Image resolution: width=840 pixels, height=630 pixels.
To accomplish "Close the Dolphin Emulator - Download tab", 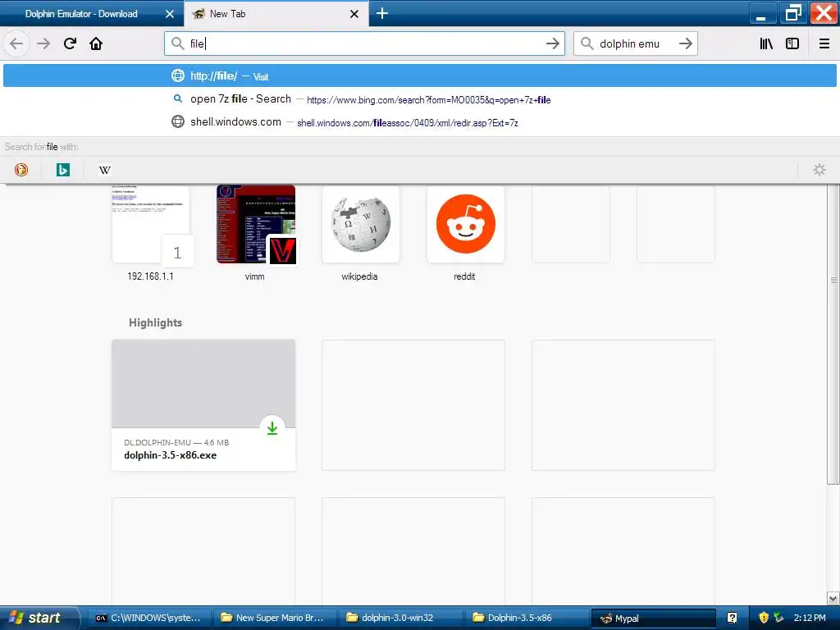I will [x=170, y=14].
